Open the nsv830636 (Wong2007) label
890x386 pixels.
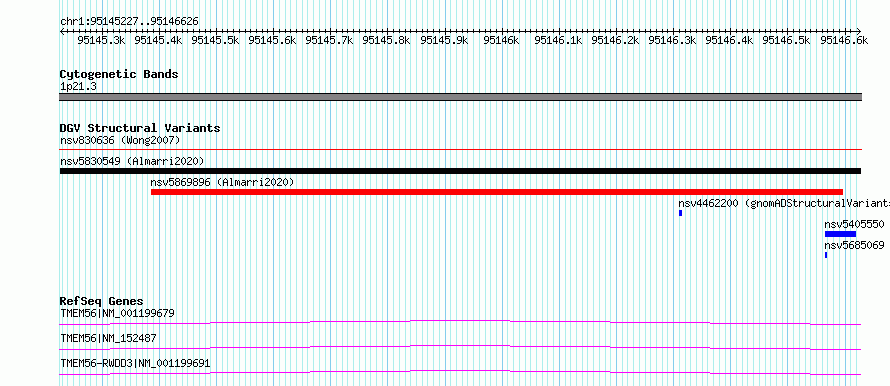point(120,140)
